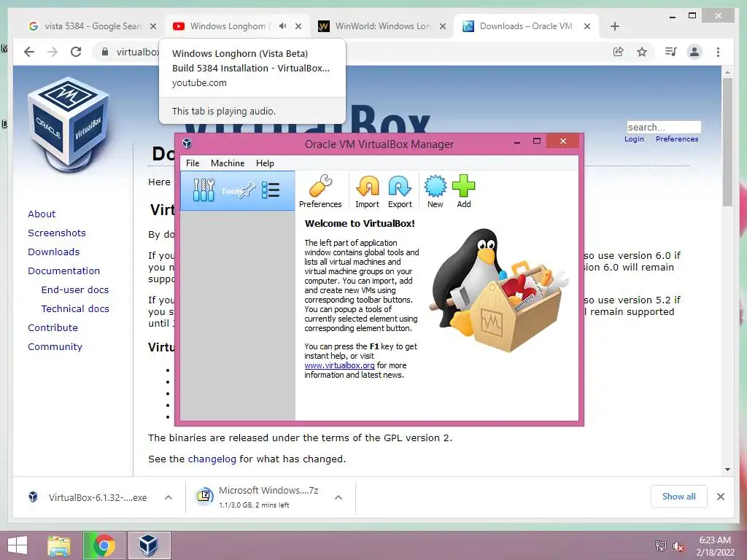Screen dimensions: 747x560
Task: Open Chrome three-dot menu
Action: 718,52
